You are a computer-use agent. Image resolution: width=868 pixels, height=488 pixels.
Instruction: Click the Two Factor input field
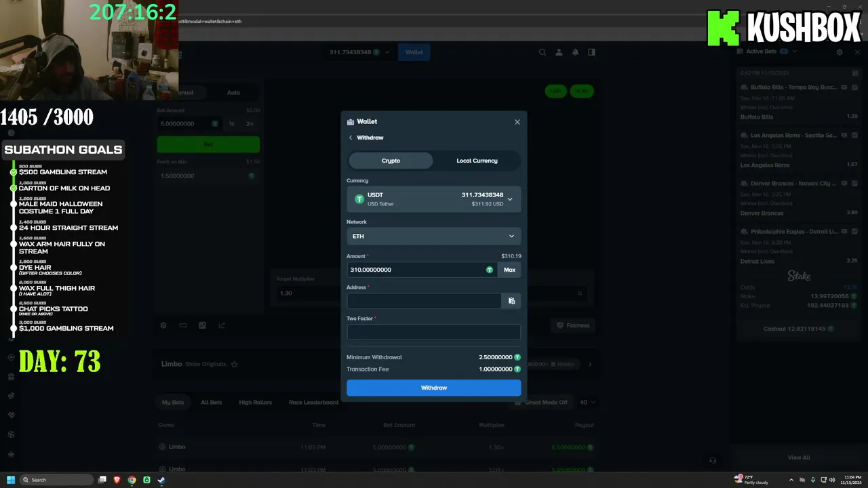pyautogui.click(x=434, y=332)
